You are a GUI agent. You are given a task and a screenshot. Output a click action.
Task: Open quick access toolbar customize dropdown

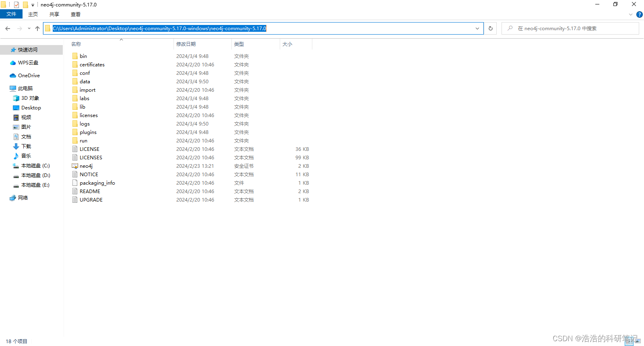(33, 5)
